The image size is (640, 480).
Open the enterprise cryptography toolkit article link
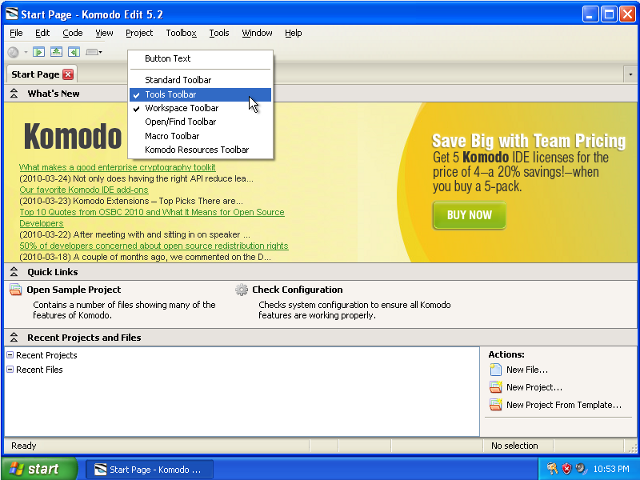coord(117,167)
